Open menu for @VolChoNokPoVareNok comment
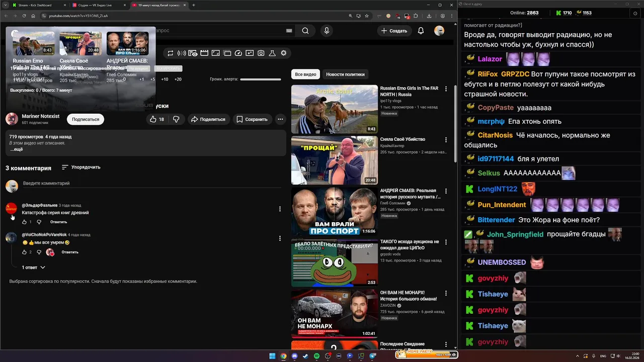Image resolution: width=644 pixels, height=362 pixels. point(280,238)
